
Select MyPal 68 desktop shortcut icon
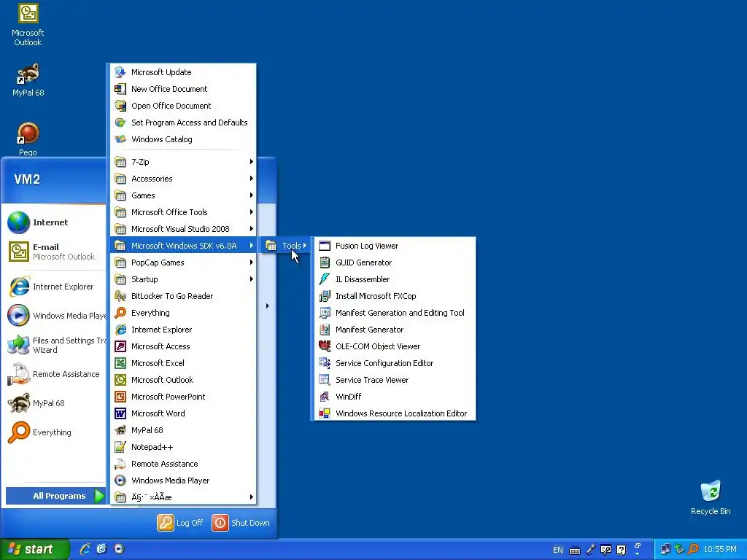pyautogui.click(x=28, y=74)
